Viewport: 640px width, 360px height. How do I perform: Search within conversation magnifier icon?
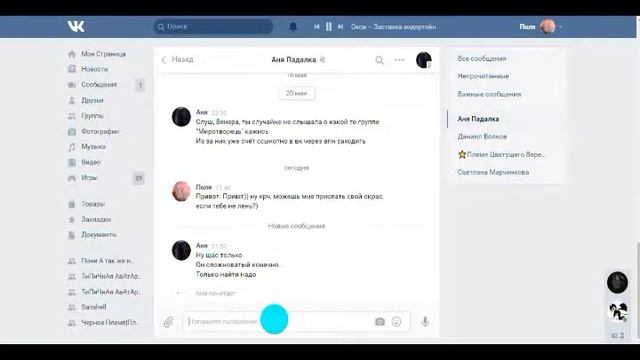tap(379, 60)
